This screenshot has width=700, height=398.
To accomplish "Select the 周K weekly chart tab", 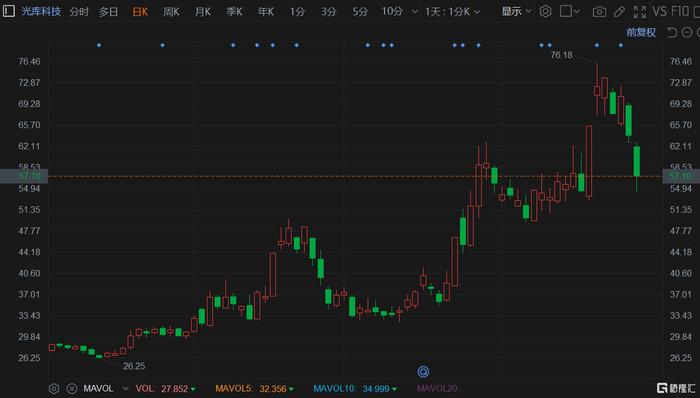I will coord(171,12).
